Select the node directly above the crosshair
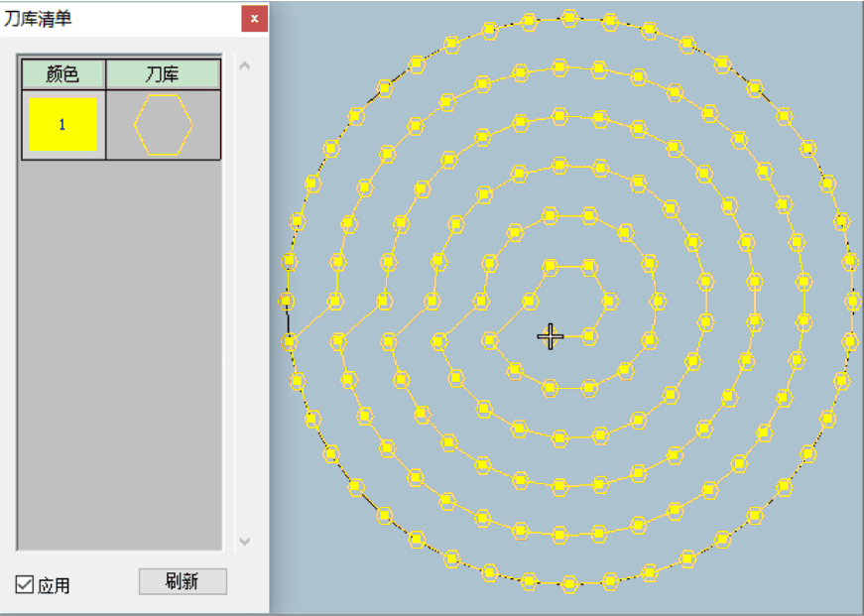This screenshot has height=616, width=864. point(551,267)
